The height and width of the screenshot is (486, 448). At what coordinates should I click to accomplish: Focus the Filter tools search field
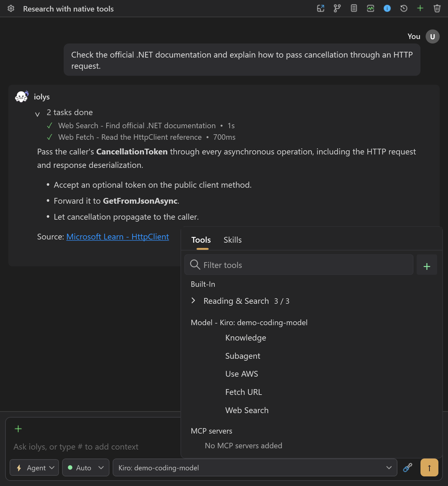[x=299, y=265]
